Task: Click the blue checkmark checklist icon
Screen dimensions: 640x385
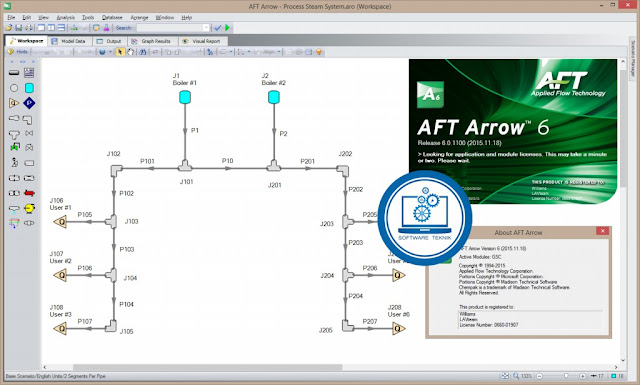Action: pyautogui.click(x=218, y=28)
